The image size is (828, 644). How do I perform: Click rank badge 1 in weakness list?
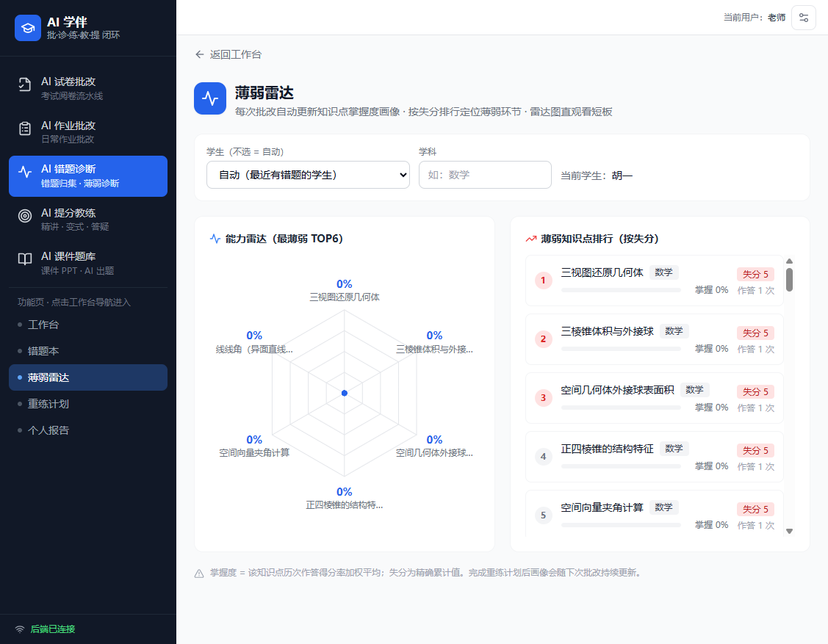[x=543, y=281]
